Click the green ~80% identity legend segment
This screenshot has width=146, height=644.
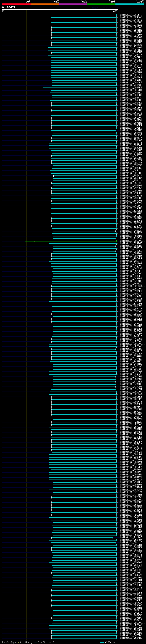101,4
